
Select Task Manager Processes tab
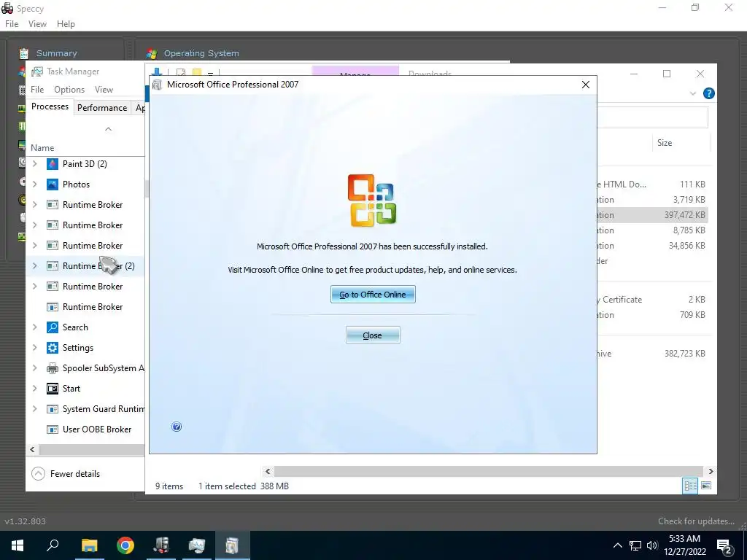[50, 106]
